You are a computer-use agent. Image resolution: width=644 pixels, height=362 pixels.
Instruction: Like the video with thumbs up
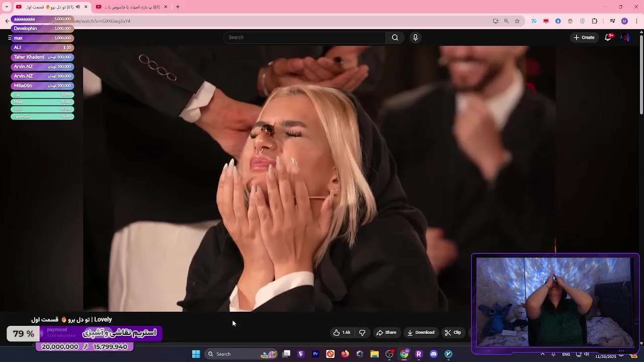(x=342, y=332)
